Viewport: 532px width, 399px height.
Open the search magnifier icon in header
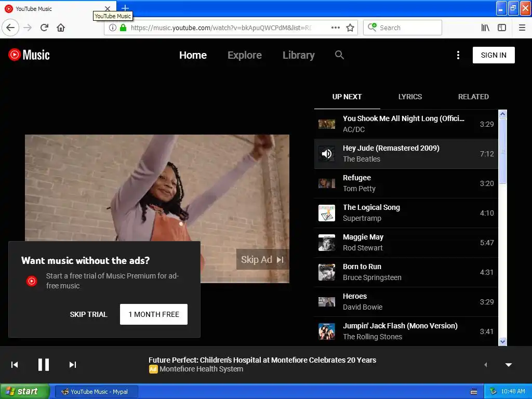339,55
